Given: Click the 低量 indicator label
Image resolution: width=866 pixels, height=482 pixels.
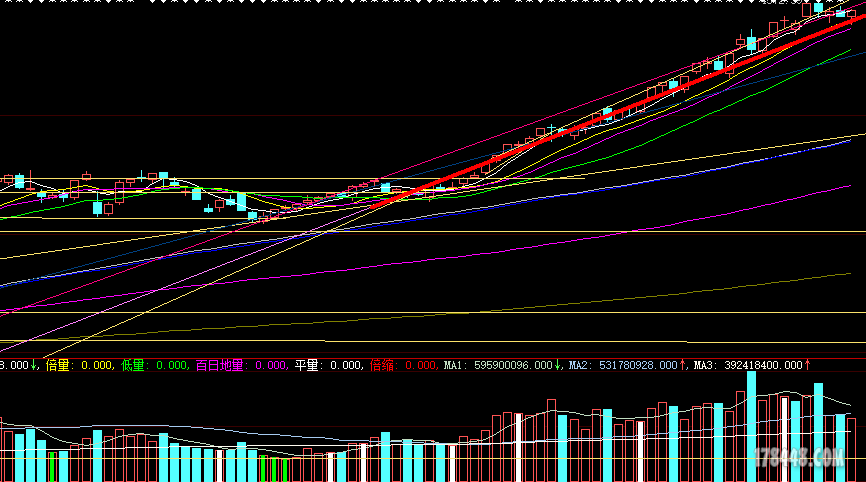Looking at the screenshot, I should [x=133, y=366].
